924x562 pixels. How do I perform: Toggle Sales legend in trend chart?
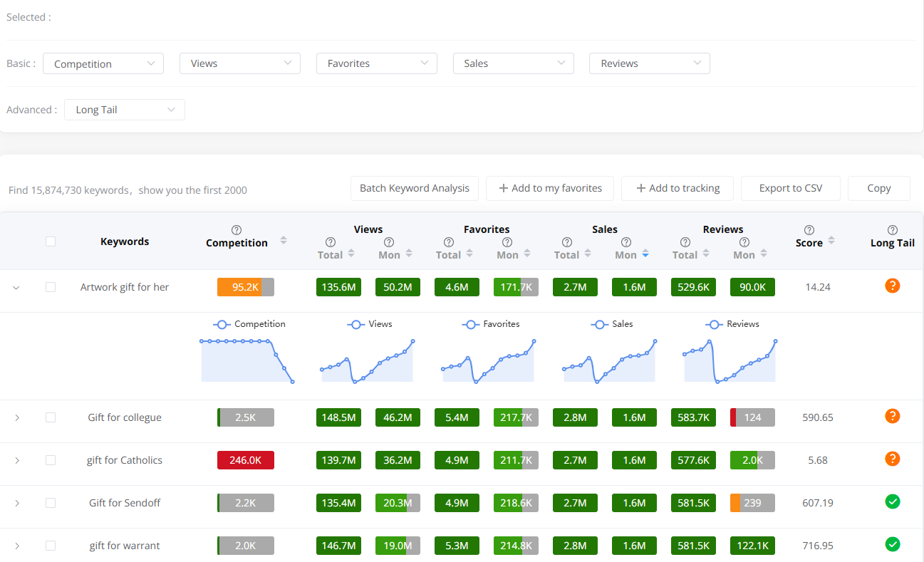[x=612, y=324]
